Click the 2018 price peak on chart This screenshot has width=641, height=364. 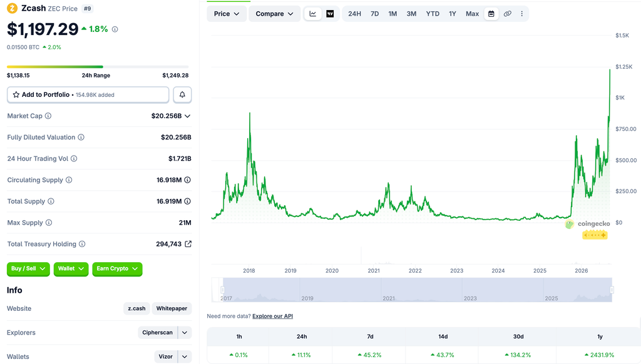click(x=250, y=113)
